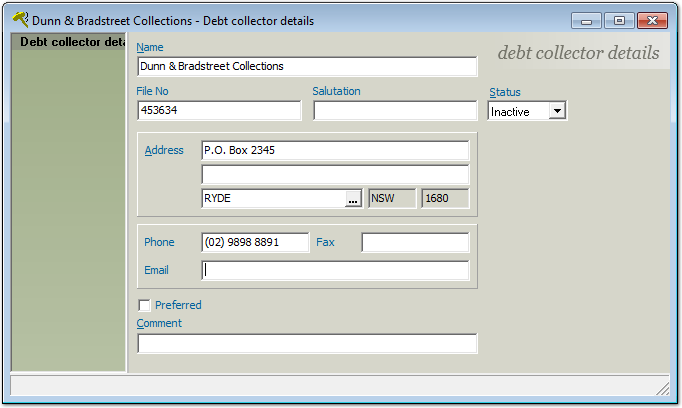Focus the File No field
Viewport: 682px width, 408px height.
point(218,111)
